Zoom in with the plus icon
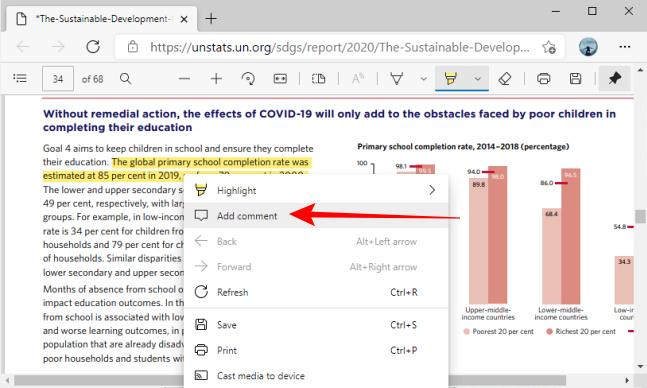The height and width of the screenshot is (388, 647). [x=216, y=78]
